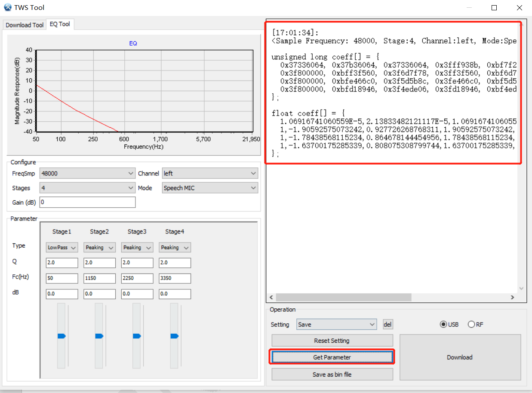Click the del button next to Save setting
The width and height of the screenshot is (532, 393).
pos(387,324)
